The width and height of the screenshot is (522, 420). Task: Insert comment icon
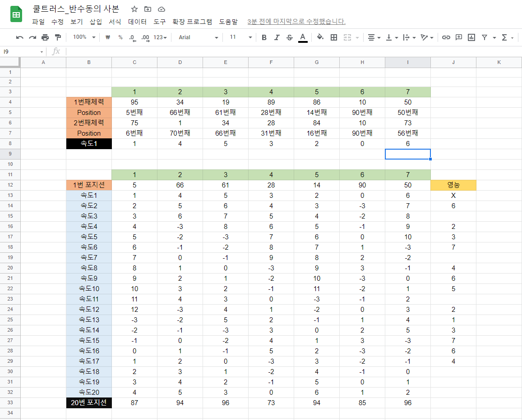[459, 37]
